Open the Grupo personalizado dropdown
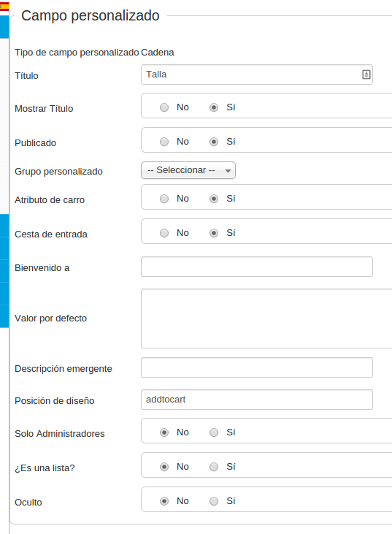Image resolution: width=392 pixels, height=534 pixels. pos(188,170)
